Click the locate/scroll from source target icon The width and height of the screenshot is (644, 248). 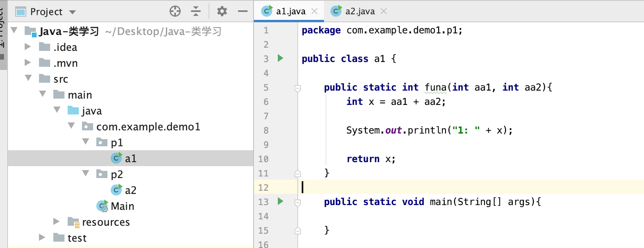point(175,11)
